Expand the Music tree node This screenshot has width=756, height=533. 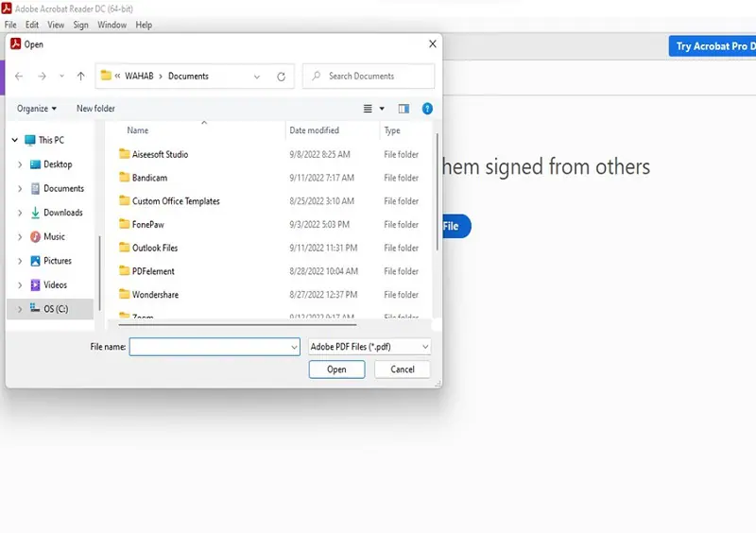point(20,237)
